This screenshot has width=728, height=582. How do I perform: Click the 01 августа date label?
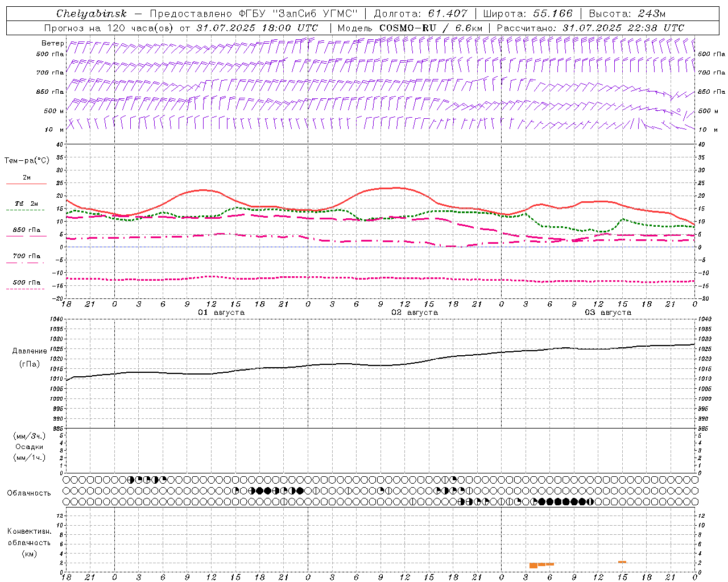pos(221,313)
